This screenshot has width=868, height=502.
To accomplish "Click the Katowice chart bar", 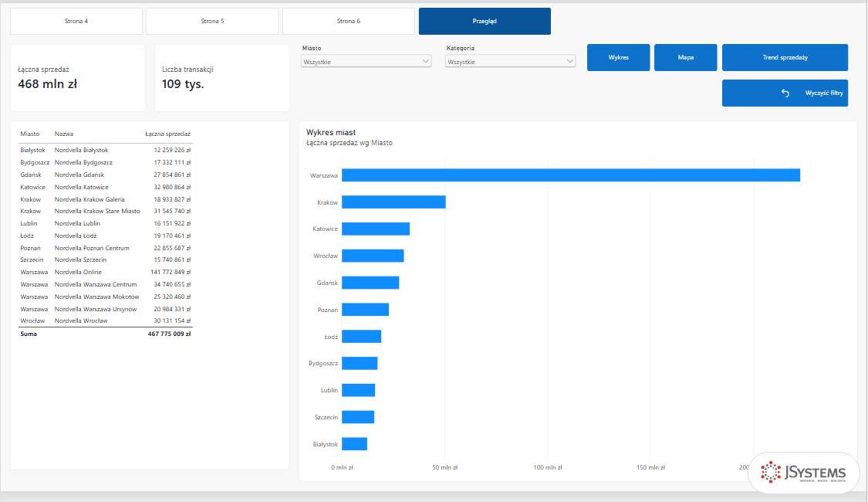I will coord(376,229).
